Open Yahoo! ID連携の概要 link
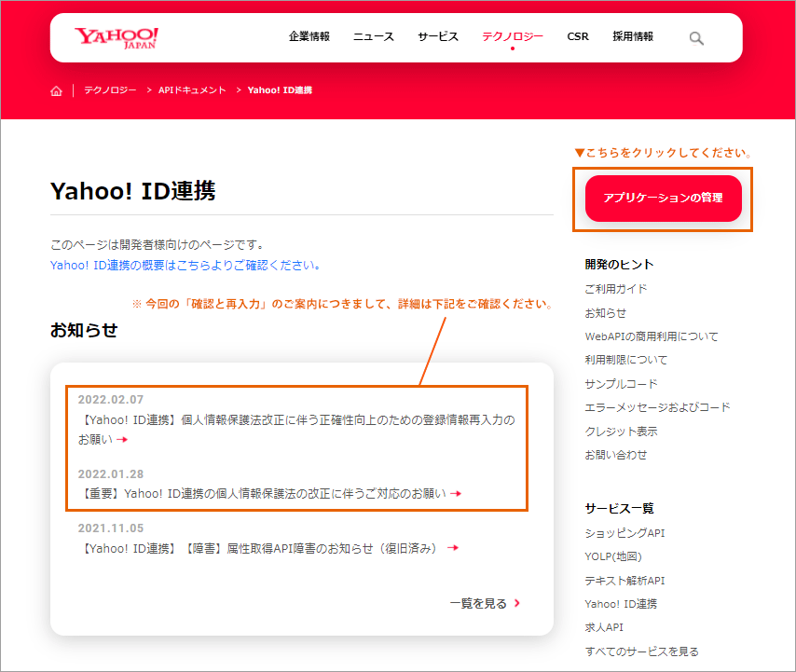Viewport: 796px width, 672px height. tap(185, 265)
